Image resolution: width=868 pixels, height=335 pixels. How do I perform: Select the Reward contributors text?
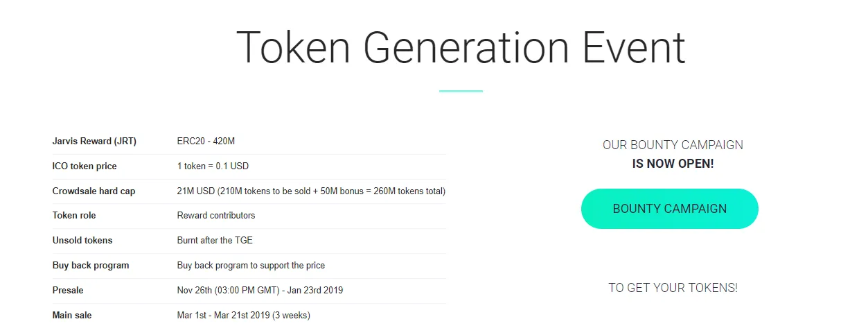216,216
